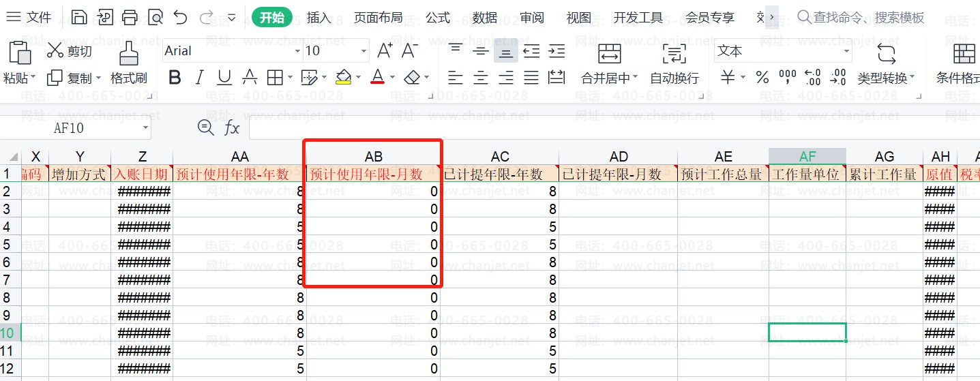Center text horizontally

481,78
